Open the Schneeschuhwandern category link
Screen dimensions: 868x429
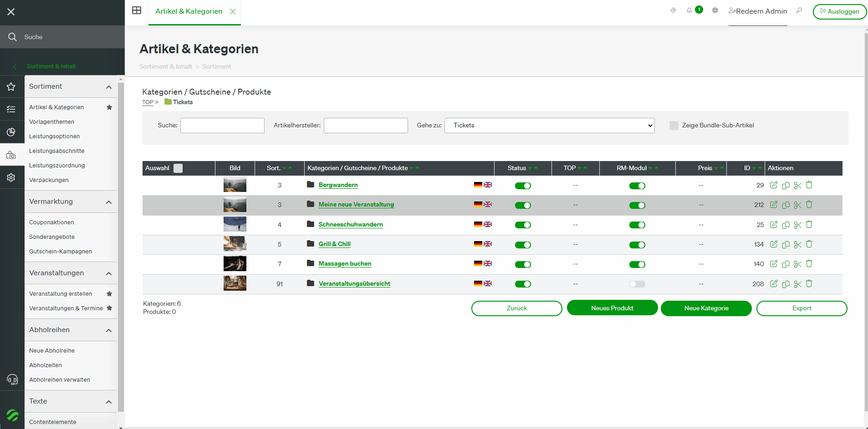pos(351,225)
